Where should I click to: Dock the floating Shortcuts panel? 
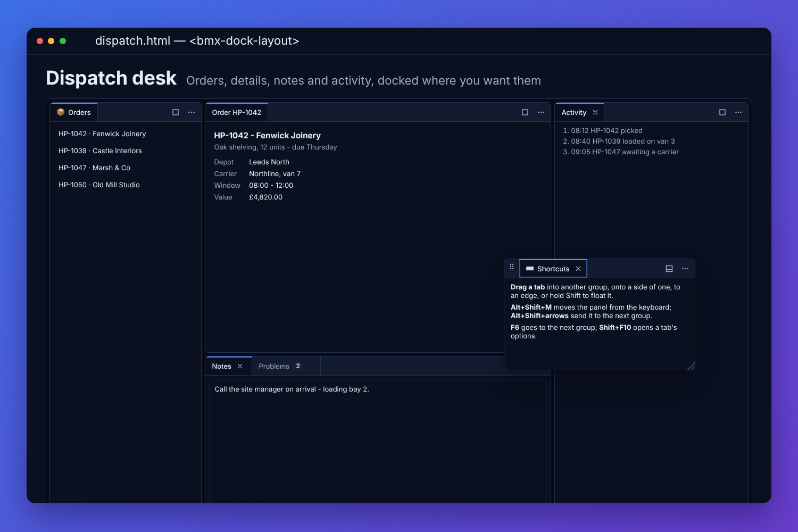pos(669,269)
